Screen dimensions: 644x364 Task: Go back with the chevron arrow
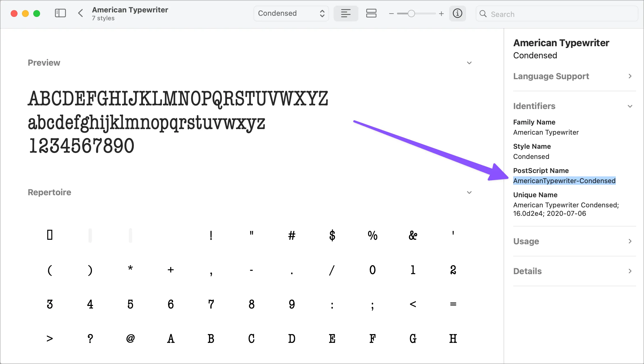tap(80, 13)
